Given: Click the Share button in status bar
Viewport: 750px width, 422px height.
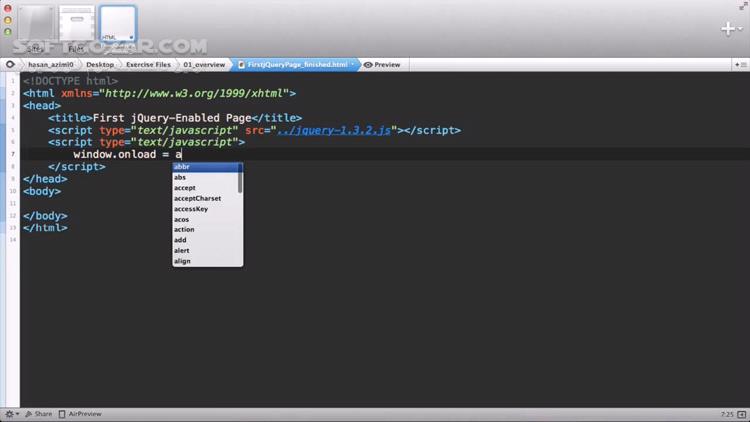Looking at the screenshot, I should click(38, 414).
